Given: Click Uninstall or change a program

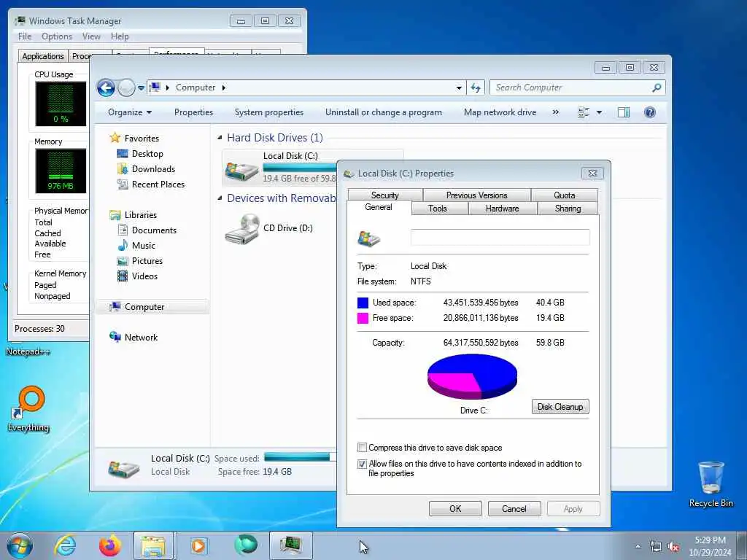Looking at the screenshot, I should click(x=384, y=112).
